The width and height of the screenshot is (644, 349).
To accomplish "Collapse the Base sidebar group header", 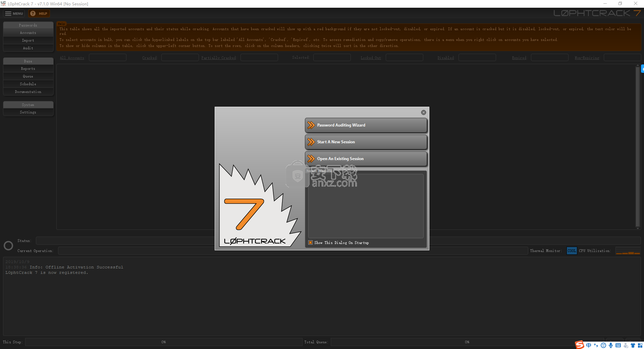I will click(28, 61).
